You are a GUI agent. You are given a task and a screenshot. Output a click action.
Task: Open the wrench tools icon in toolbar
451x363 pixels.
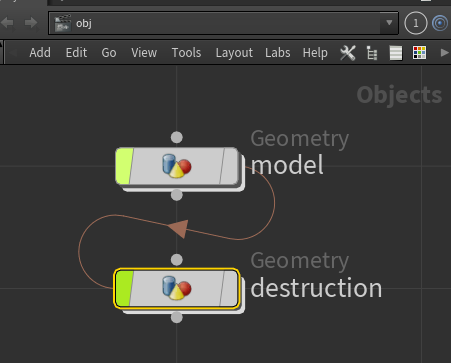pyautogui.click(x=348, y=53)
